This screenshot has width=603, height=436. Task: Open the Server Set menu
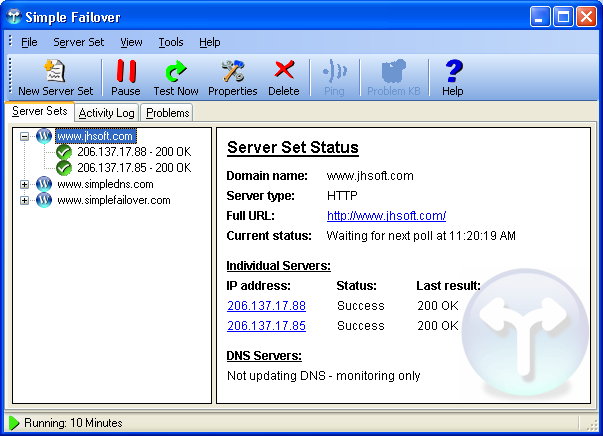coord(78,42)
